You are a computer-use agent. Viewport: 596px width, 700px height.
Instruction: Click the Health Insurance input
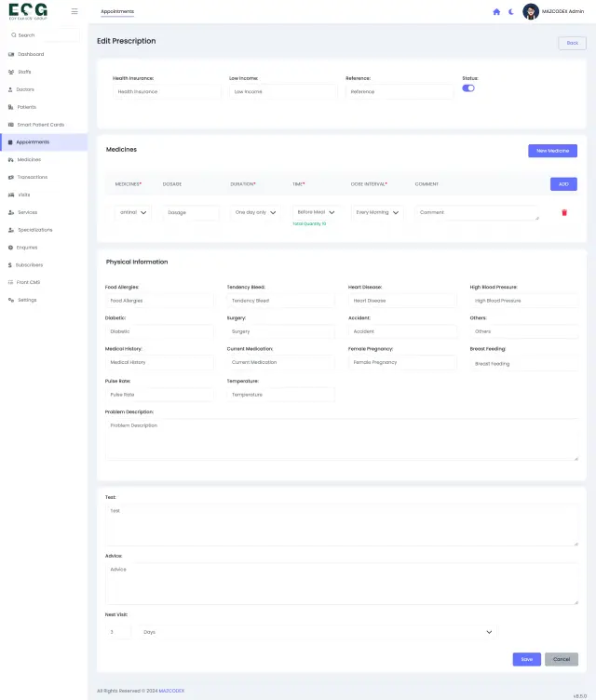(x=167, y=92)
